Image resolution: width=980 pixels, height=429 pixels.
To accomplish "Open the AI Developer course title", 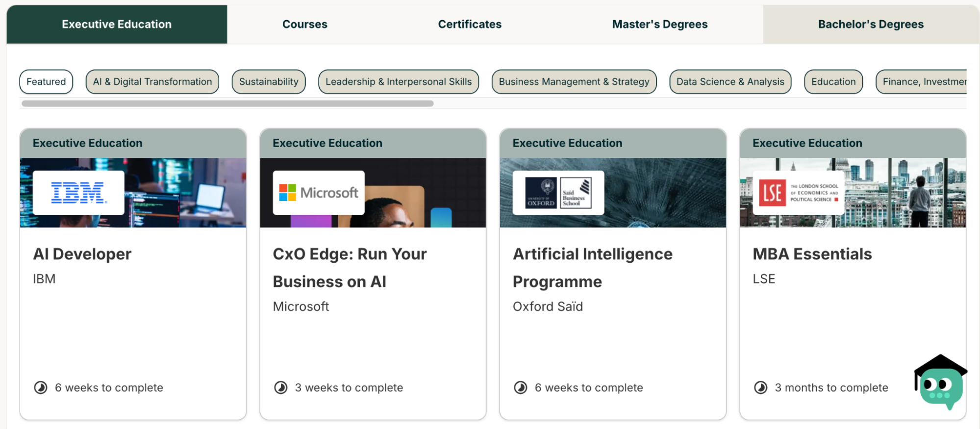I will (82, 254).
